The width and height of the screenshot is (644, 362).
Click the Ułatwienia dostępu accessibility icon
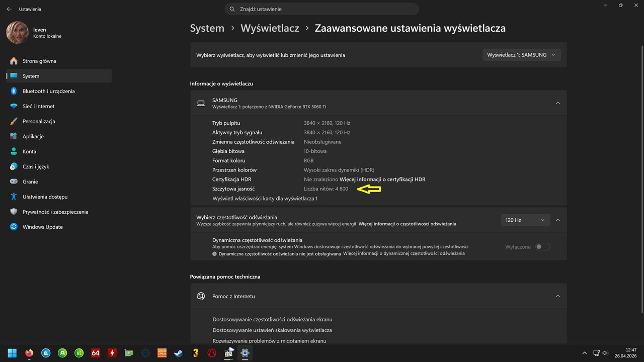(14, 197)
